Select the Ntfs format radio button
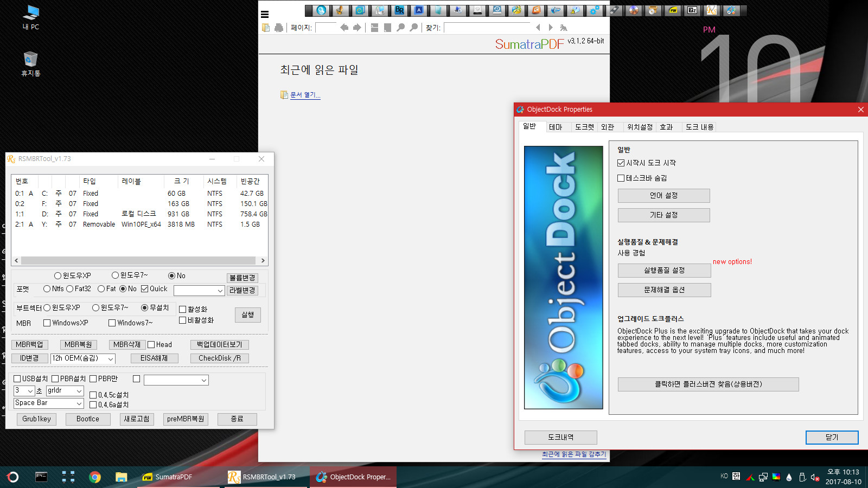The image size is (868, 488). [47, 289]
